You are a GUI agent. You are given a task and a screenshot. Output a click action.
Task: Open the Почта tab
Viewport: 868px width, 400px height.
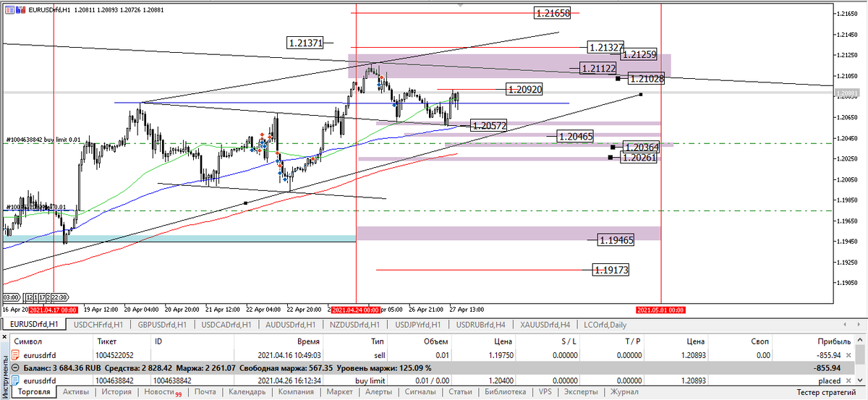[205, 391]
